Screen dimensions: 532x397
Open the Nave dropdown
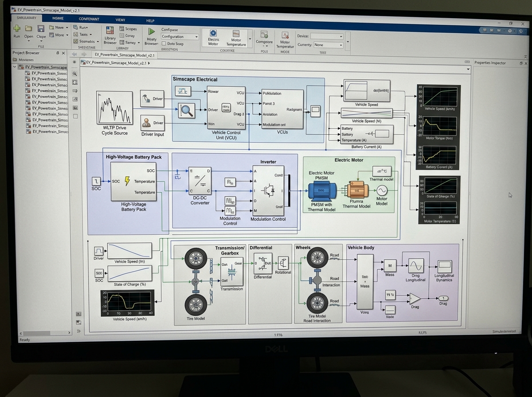click(67, 27)
